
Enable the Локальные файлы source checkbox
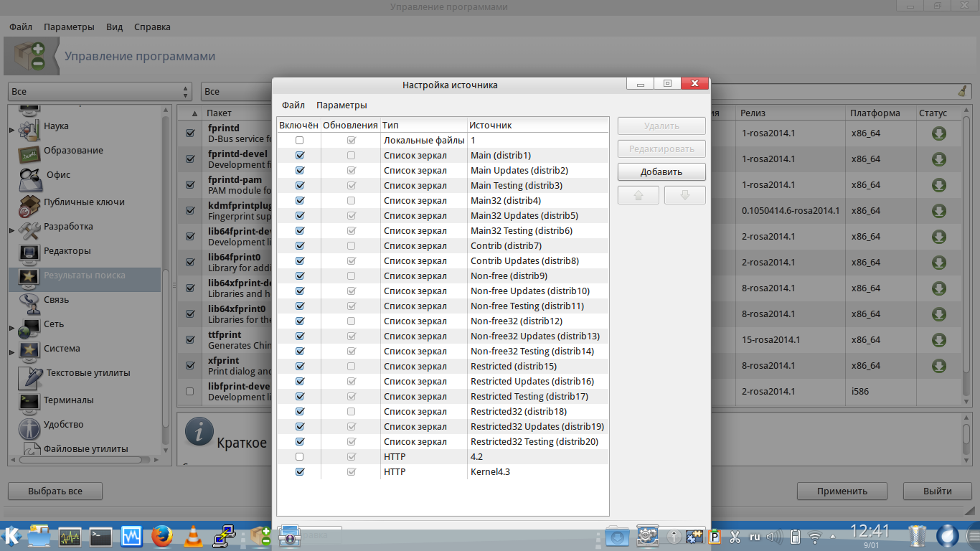click(300, 141)
